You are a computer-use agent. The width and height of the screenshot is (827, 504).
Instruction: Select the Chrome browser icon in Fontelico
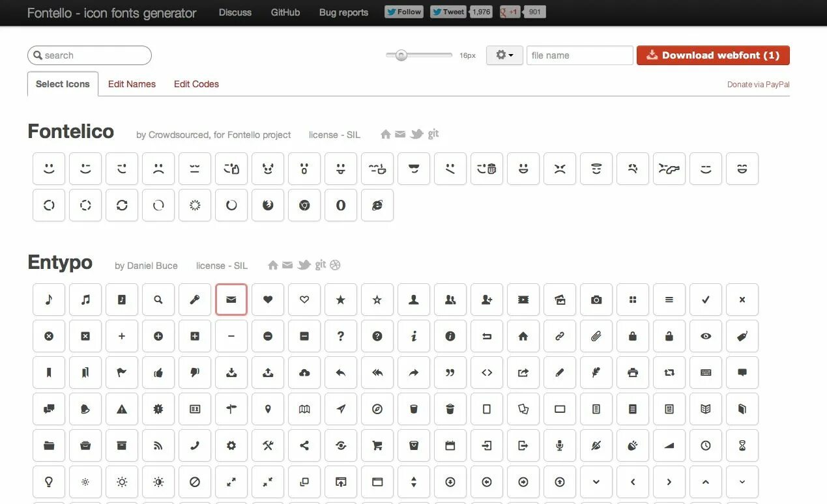pyautogui.click(x=304, y=205)
